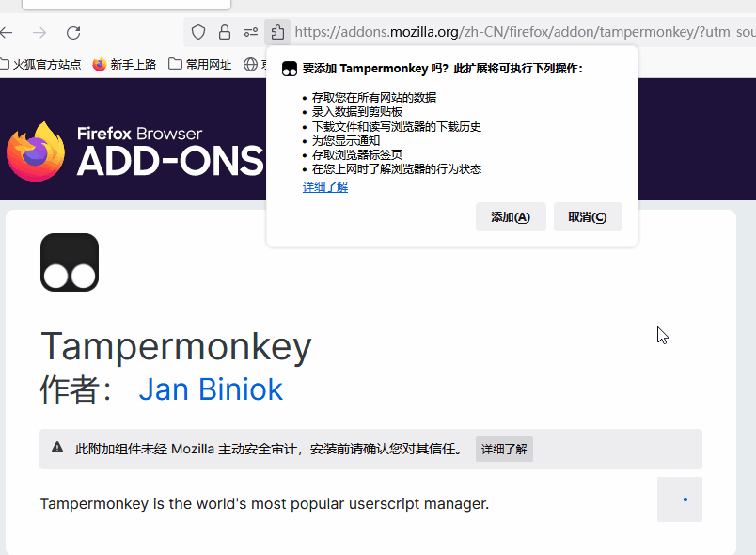Click the 在您上网时了解浏览器的行为状态 permission text
The width and height of the screenshot is (756, 555).
pyautogui.click(x=397, y=169)
